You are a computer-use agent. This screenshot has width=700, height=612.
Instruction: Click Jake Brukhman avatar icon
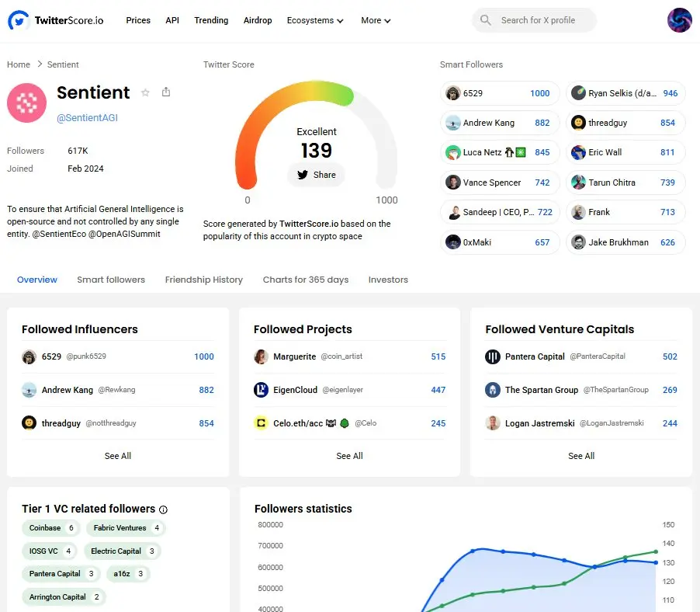tap(578, 242)
